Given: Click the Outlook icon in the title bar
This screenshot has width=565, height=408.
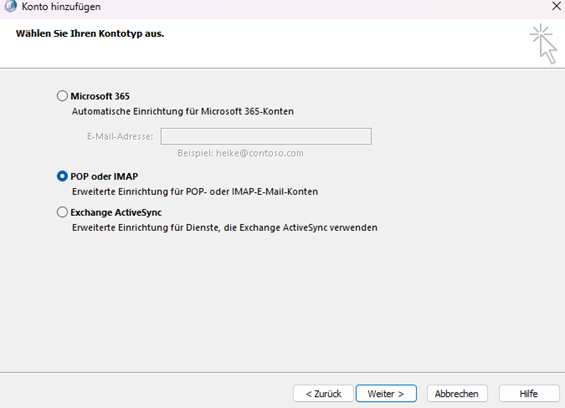Looking at the screenshot, I should [10, 6].
